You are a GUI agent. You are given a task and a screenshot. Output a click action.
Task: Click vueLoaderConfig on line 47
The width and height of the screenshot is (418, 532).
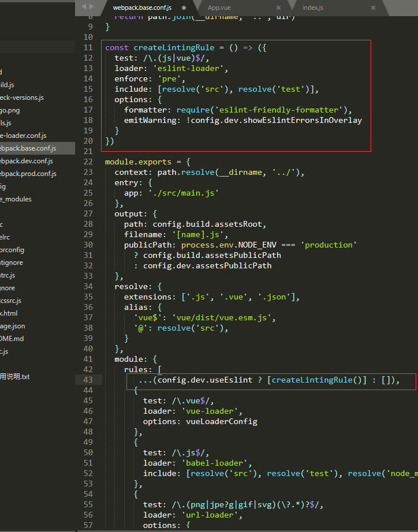[x=221, y=421]
